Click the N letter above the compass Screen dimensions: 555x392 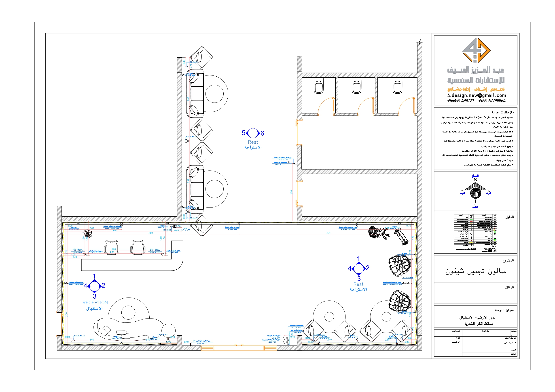(x=475, y=180)
